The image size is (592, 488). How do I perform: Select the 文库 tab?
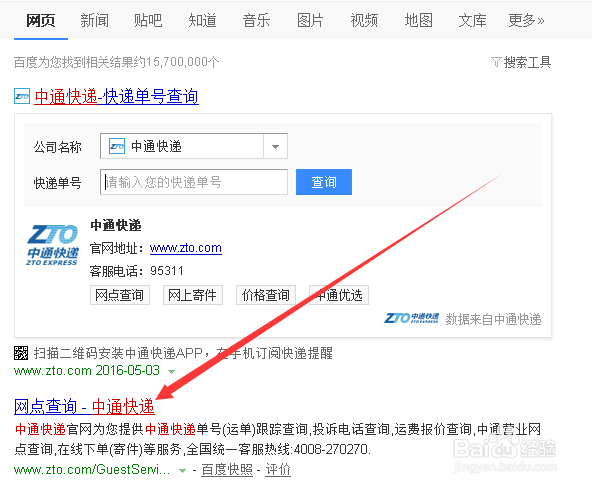[472, 20]
